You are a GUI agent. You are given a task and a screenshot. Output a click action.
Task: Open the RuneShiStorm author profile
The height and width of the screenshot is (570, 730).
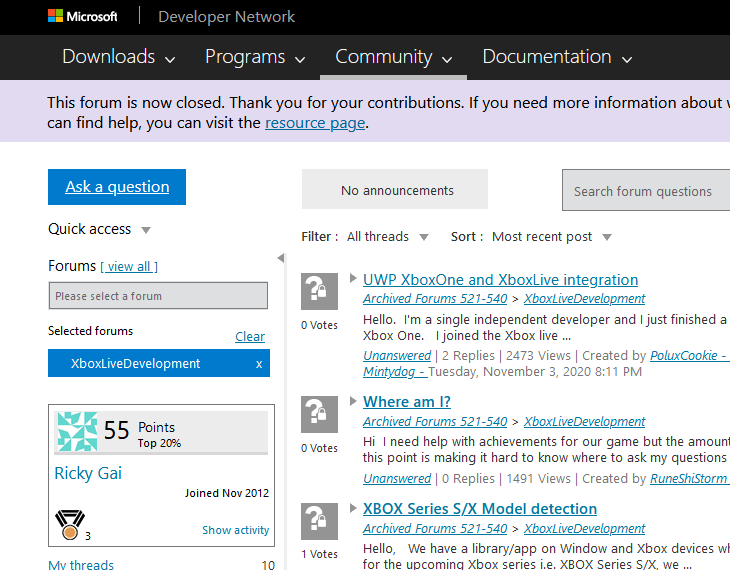coord(690,479)
